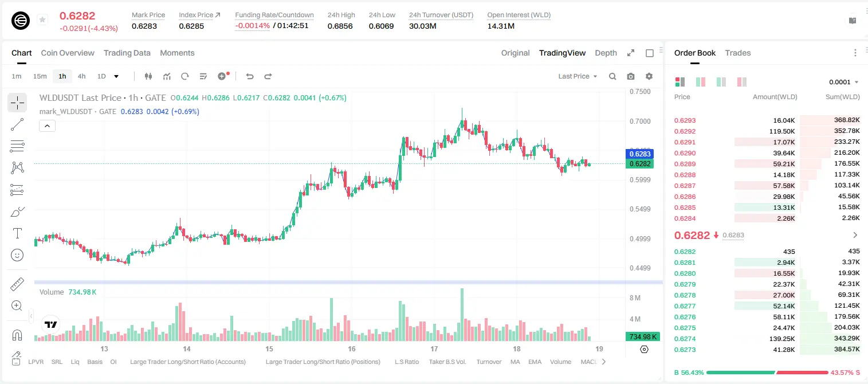
Task: Select the 4h timeframe
Action: [x=82, y=76]
